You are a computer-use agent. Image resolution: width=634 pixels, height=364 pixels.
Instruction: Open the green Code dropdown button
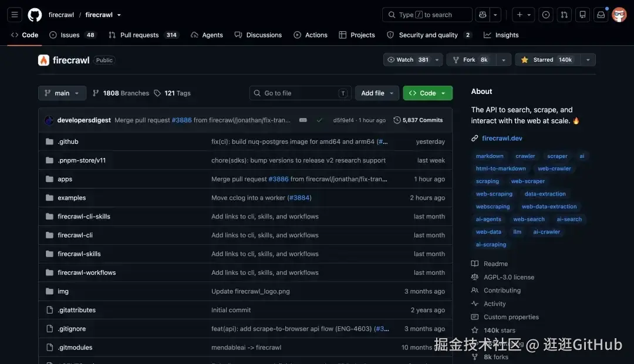[427, 93]
